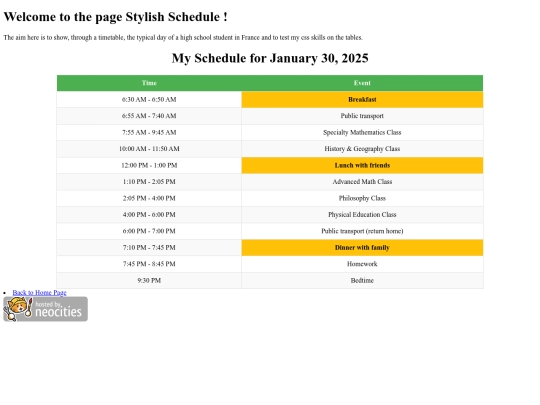Open the Back to Home Page link
The image size is (540, 405).
(39, 292)
